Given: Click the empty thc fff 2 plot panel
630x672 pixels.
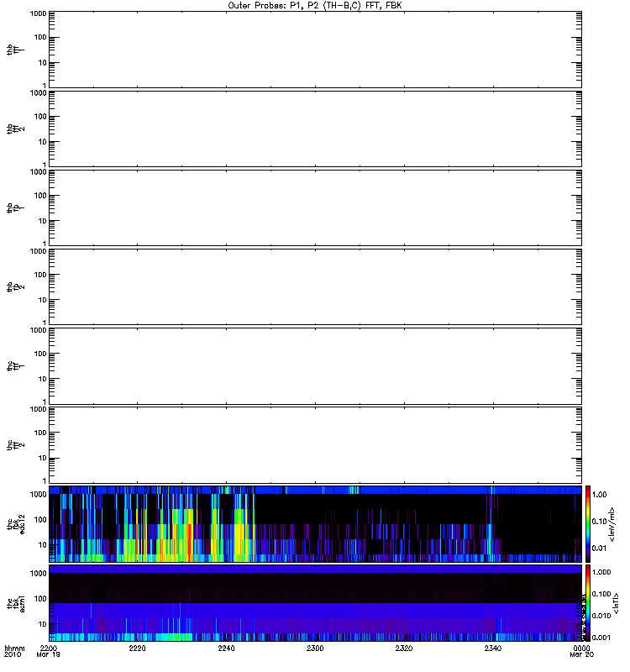Looking at the screenshot, I should point(315,445).
